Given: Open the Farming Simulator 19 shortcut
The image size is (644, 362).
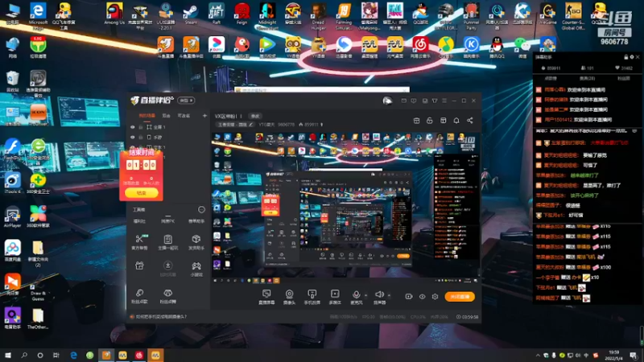Looking at the screenshot, I should tap(344, 16).
